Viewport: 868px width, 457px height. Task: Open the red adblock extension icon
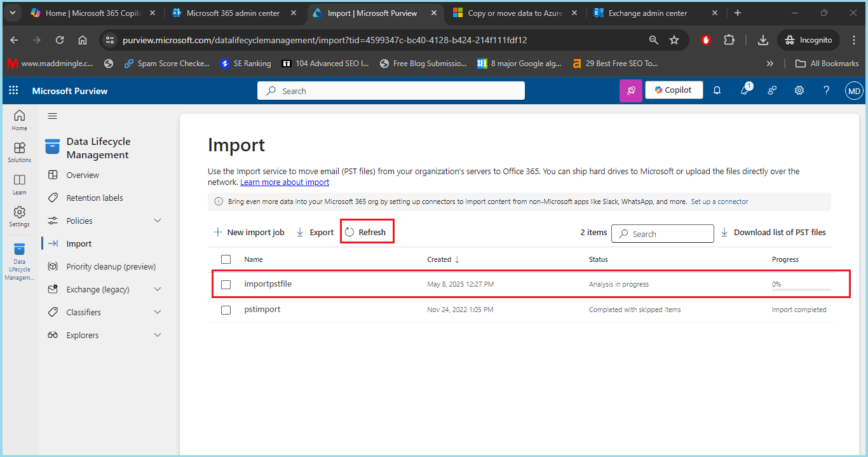point(706,40)
